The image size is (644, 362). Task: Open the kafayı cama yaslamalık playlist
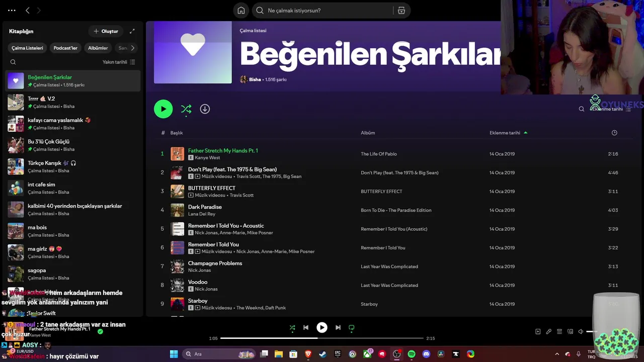73,124
